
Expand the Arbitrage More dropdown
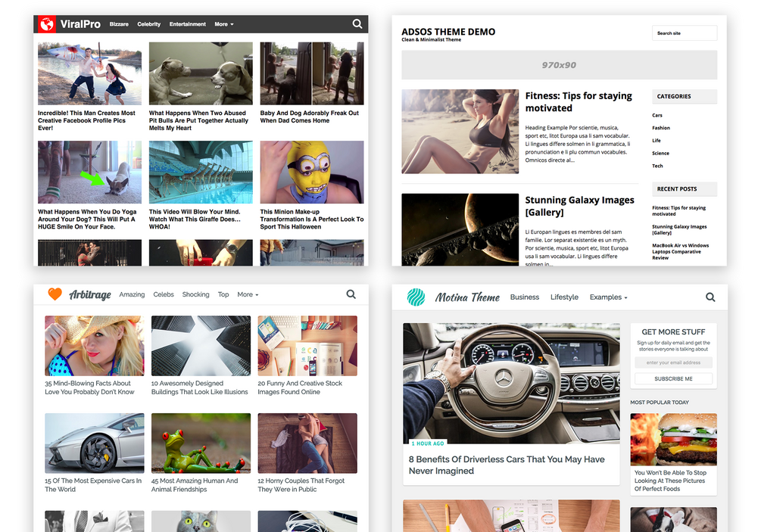point(248,294)
